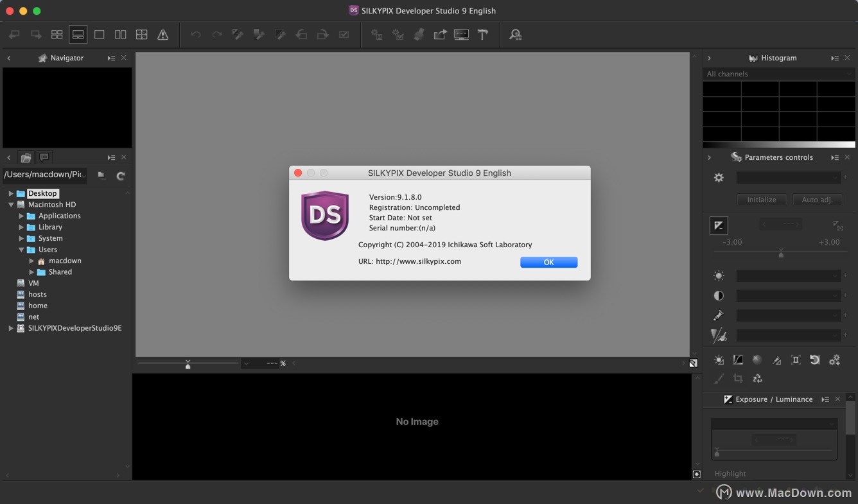Select the Shared folder
The height and width of the screenshot is (504, 858).
(x=60, y=272)
